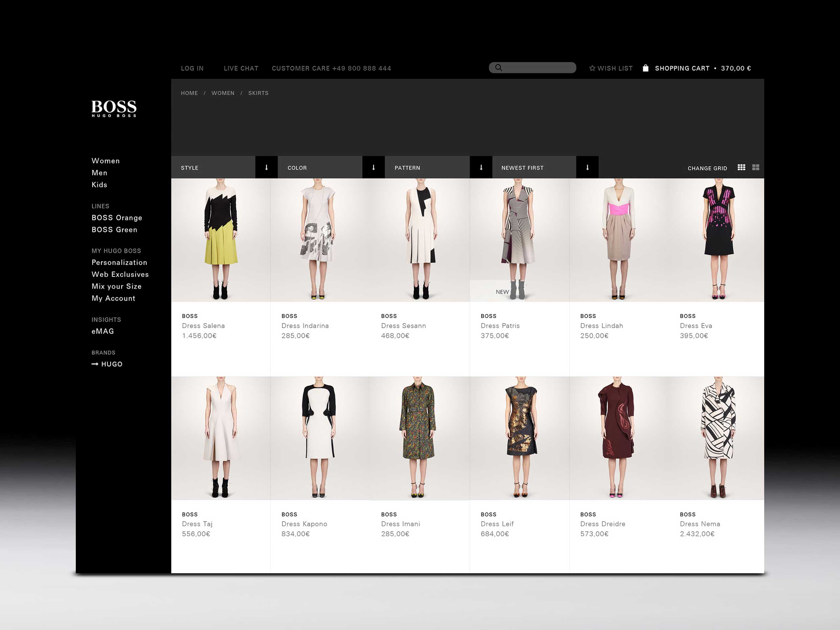Click the Skirts breadcrumb
The height and width of the screenshot is (630, 840).
tap(258, 93)
